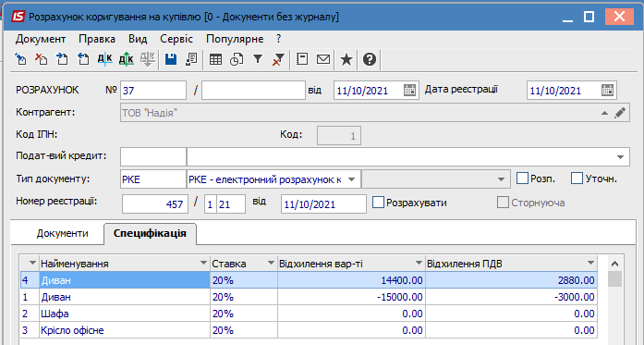Click the specification table scrollbar up arrow
Screen dimensions: 644x345
pos(614,264)
